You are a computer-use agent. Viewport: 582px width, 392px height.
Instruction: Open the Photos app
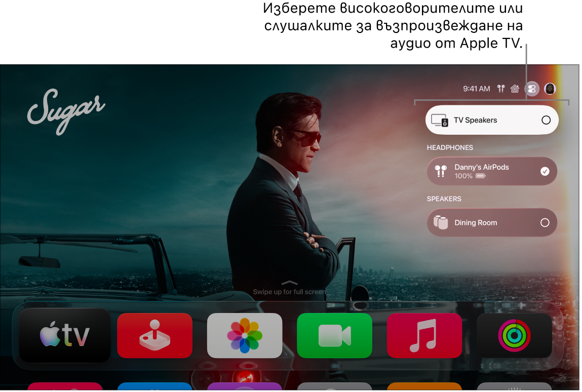tap(245, 336)
